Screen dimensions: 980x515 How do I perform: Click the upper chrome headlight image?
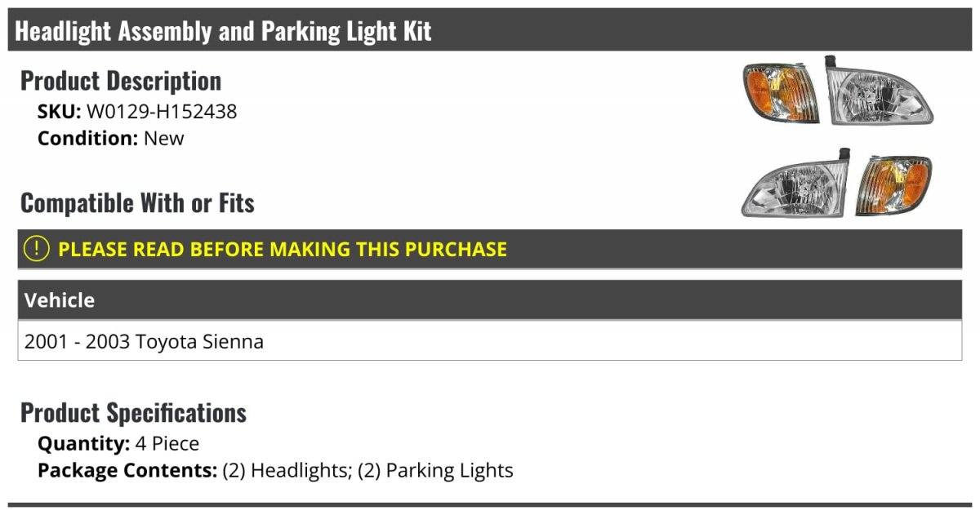tap(879, 94)
